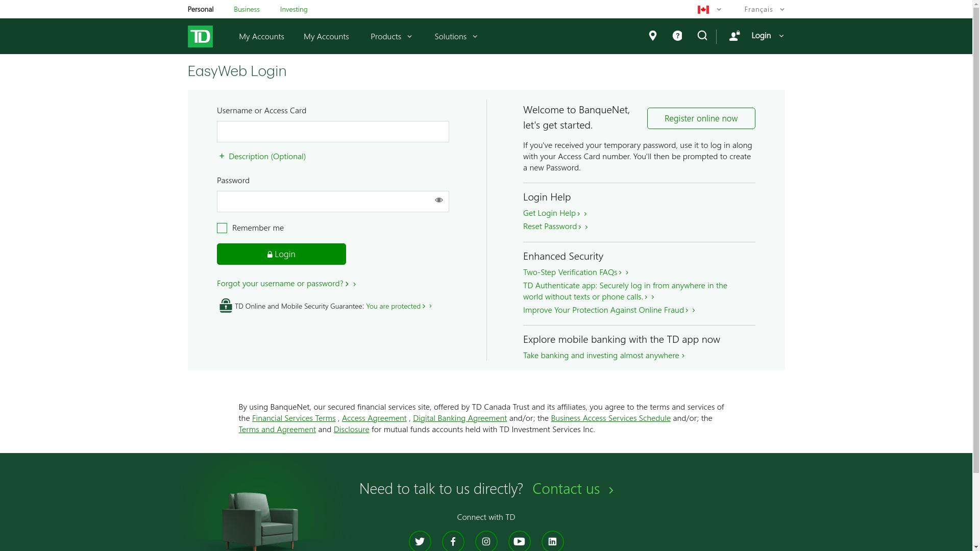The width and height of the screenshot is (980, 551).
Task: Switch to the Business tab
Action: click(x=247, y=9)
